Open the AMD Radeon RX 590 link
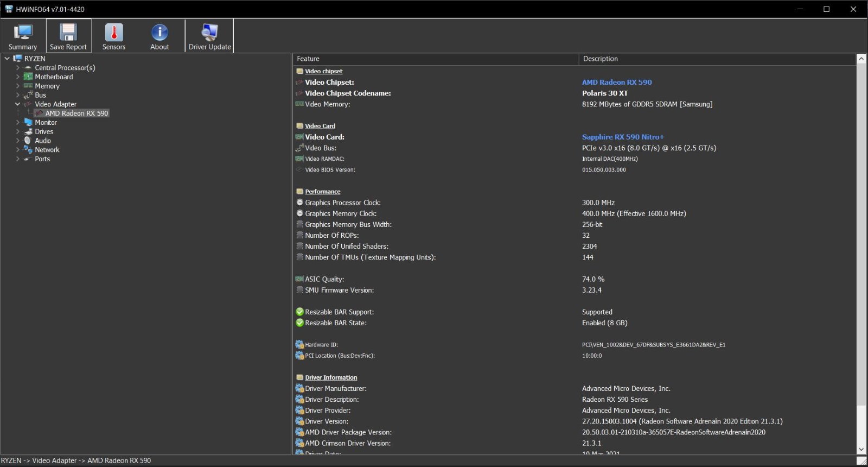The image size is (868, 467). (617, 82)
